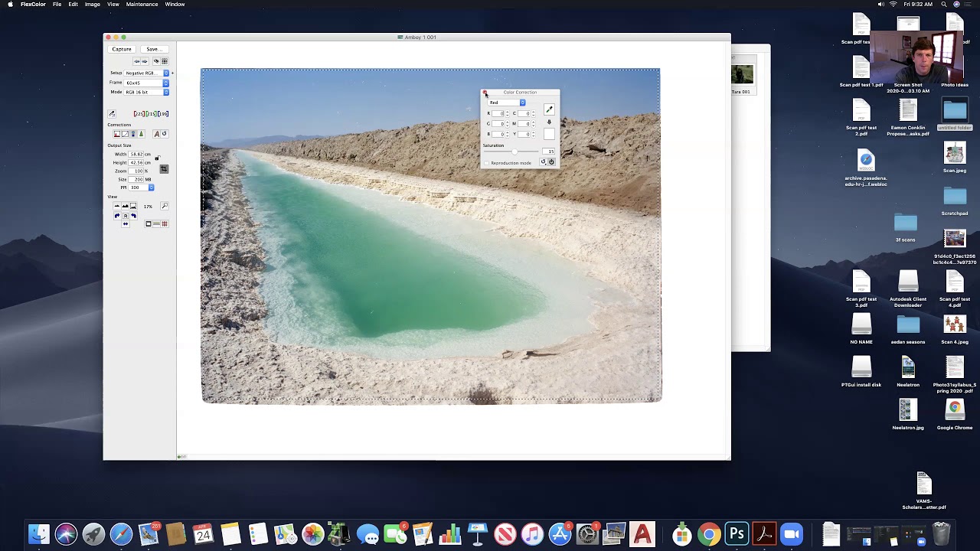
Task: Rotate image clockwise with blue arrow
Action: pyautogui.click(x=117, y=216)
